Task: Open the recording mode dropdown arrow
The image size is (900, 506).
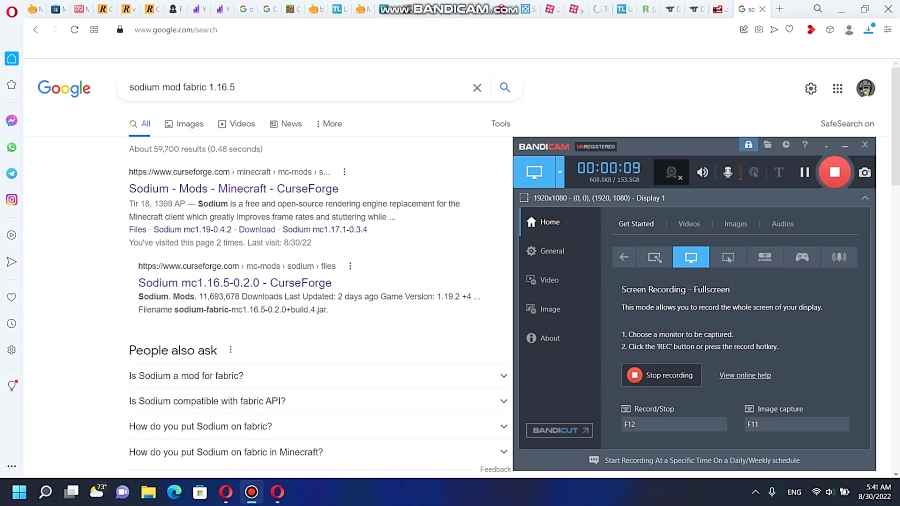Action: click(560, 172)
